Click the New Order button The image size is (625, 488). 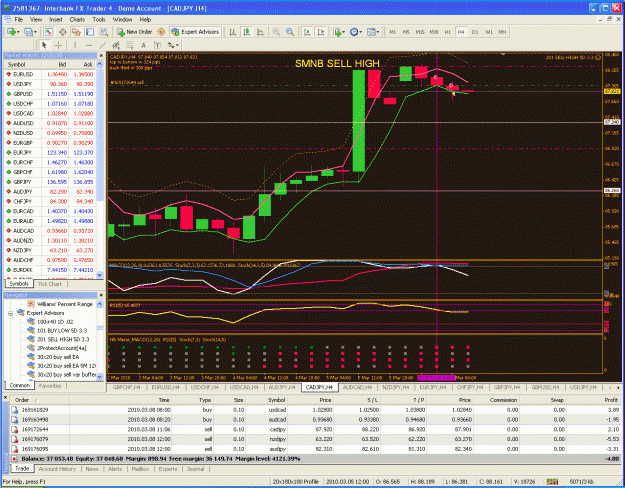[x=134, y=32]
